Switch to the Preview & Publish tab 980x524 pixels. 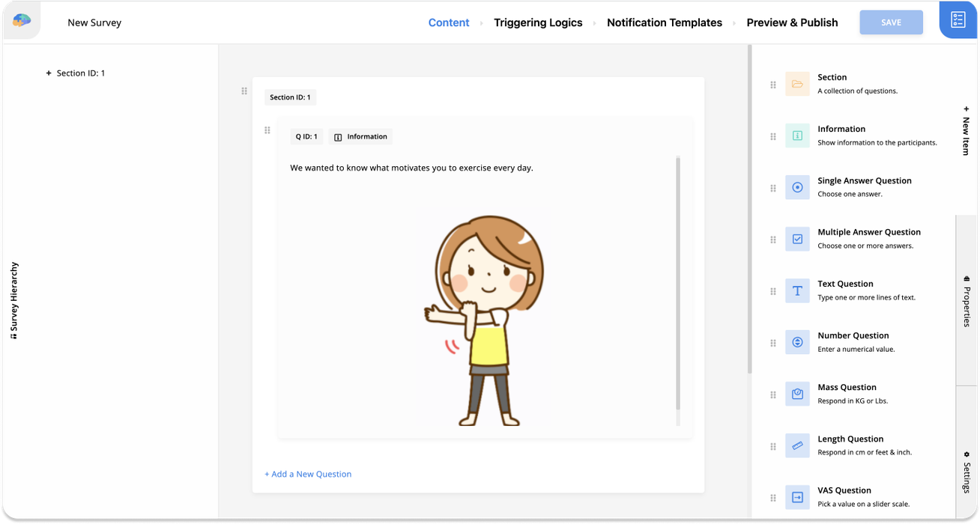[x=792, y=22]
